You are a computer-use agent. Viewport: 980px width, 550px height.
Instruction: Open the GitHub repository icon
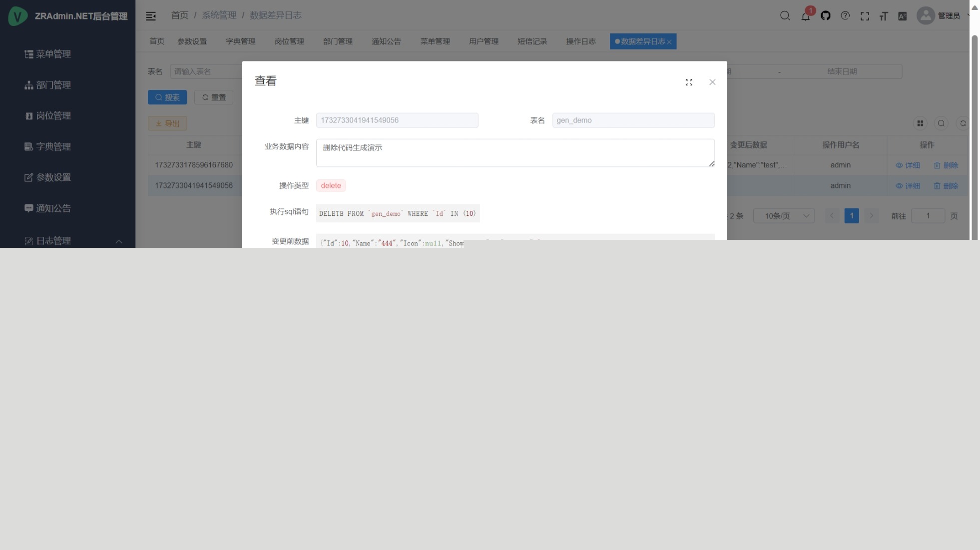(x=825, y=16)
